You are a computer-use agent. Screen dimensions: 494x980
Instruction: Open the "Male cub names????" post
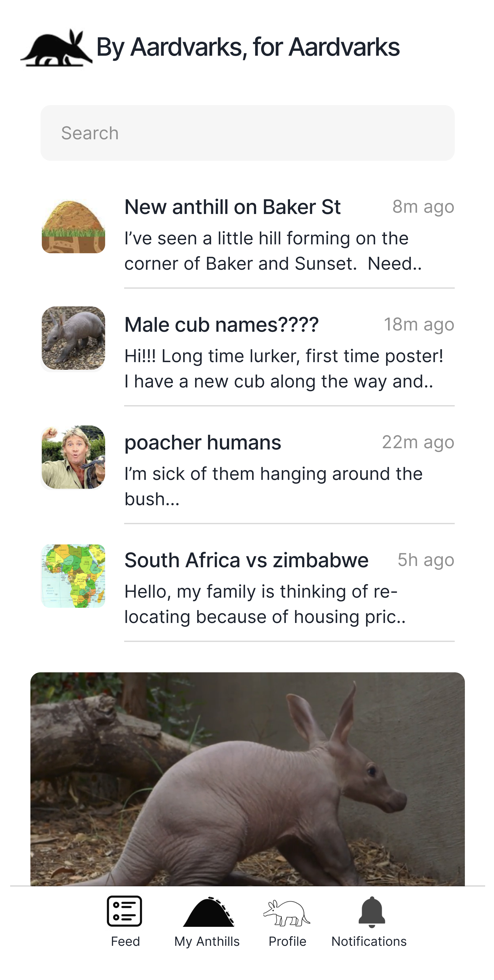(221, 325)
